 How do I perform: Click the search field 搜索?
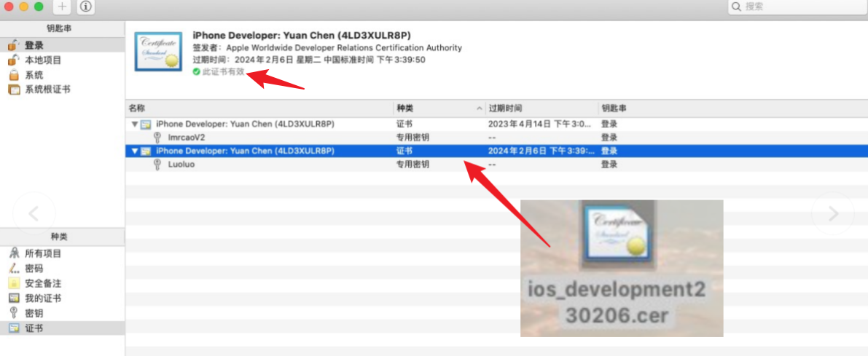[x=797, y=7]
